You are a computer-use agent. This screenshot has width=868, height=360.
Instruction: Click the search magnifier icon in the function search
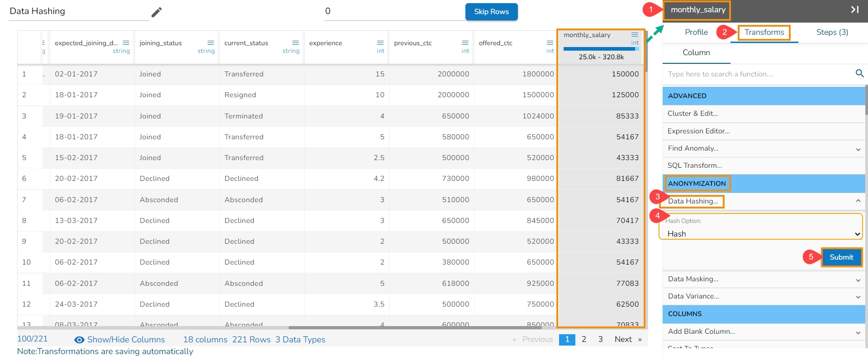[x=859, y=73]
